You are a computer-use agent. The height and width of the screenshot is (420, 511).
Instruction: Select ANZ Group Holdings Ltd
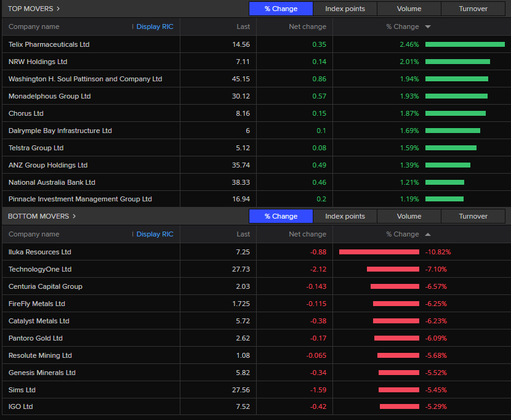(x=48, y=165)
